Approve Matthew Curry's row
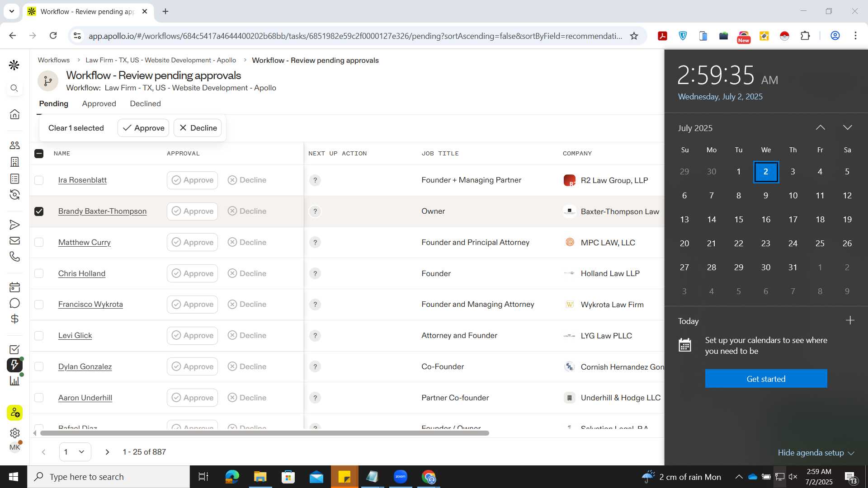The image size is (868, 488). coord(192,242)
